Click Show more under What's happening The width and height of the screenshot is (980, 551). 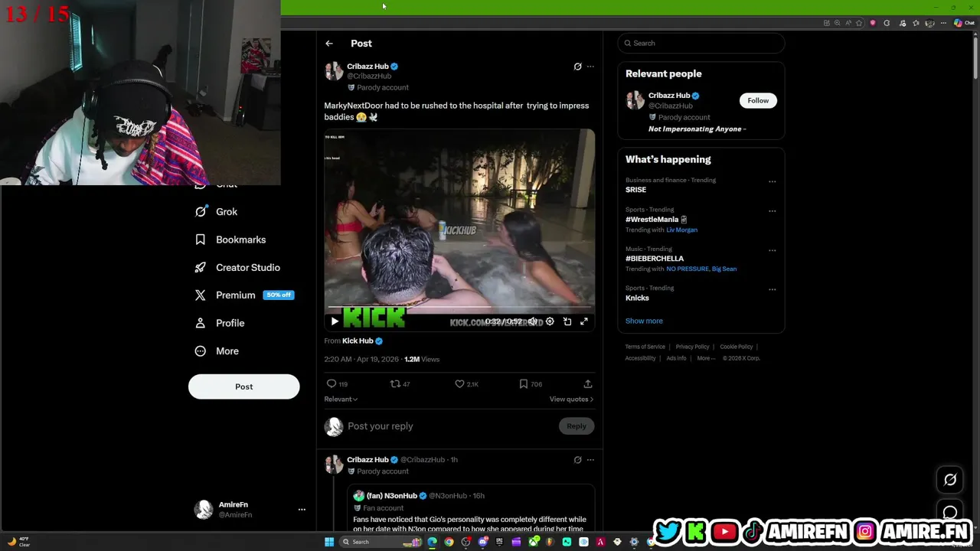(x=644, y=321)
